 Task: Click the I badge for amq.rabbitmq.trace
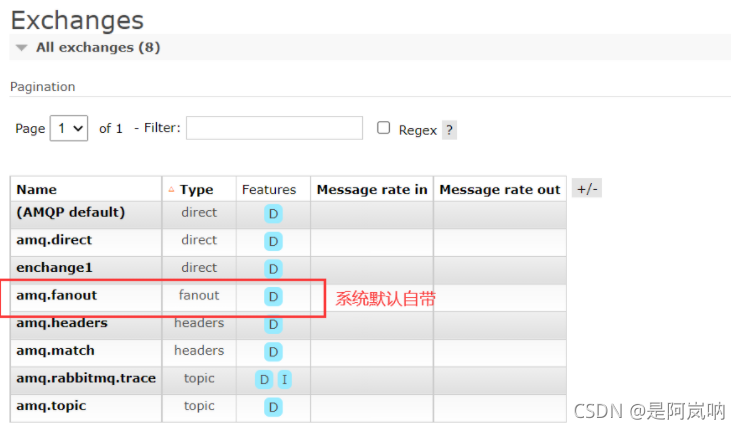pyautogui.click(x=285, y=379)
